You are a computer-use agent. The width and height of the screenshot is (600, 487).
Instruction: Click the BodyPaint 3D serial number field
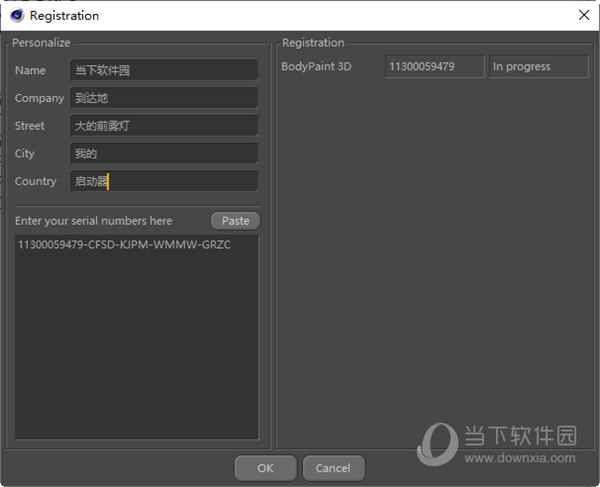click(x=435, y=67)
